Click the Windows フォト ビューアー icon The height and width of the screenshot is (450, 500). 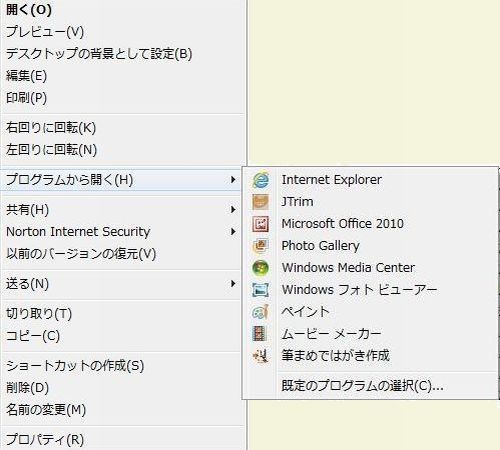point(260,290)
